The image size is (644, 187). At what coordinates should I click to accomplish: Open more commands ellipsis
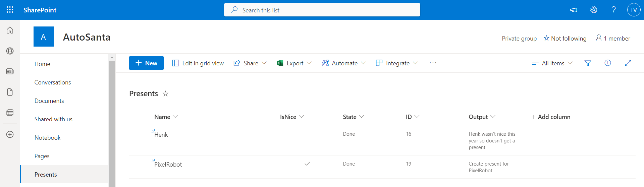pyautogui.click(x=433, y=63)
